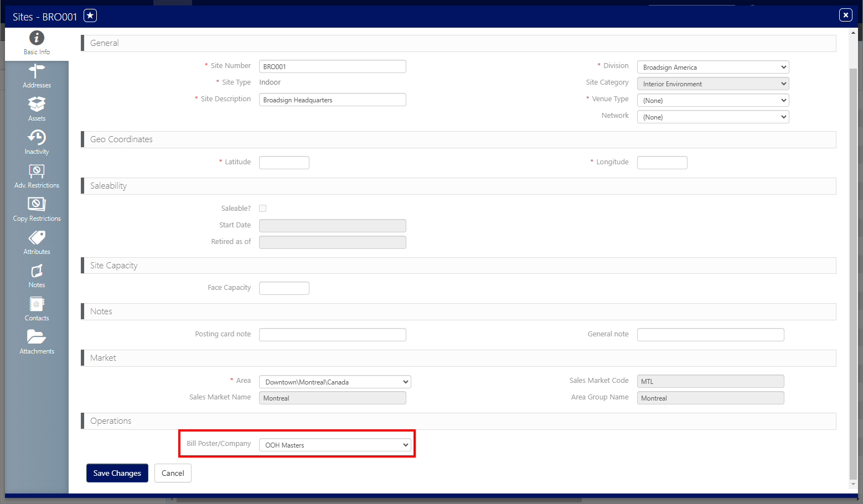Open the Assets section icon
Image resolution: width=863 pixels, height=504 pixels.
click(37, 104)
